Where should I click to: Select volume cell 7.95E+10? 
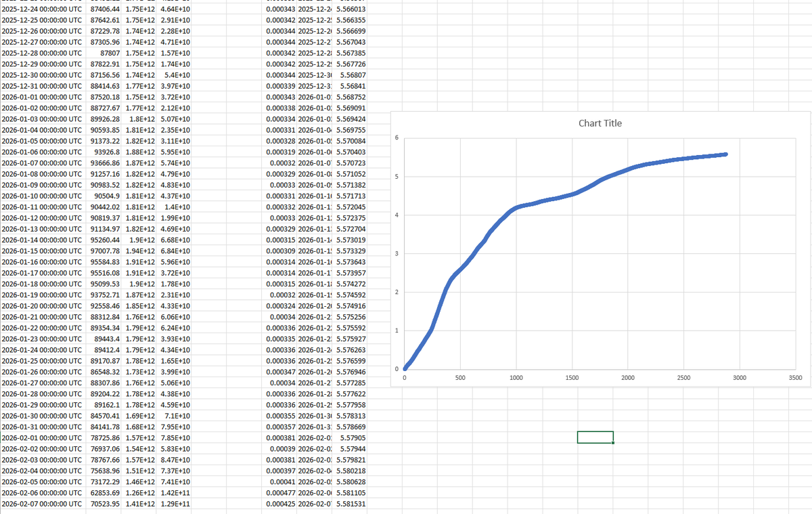[175, 425]
